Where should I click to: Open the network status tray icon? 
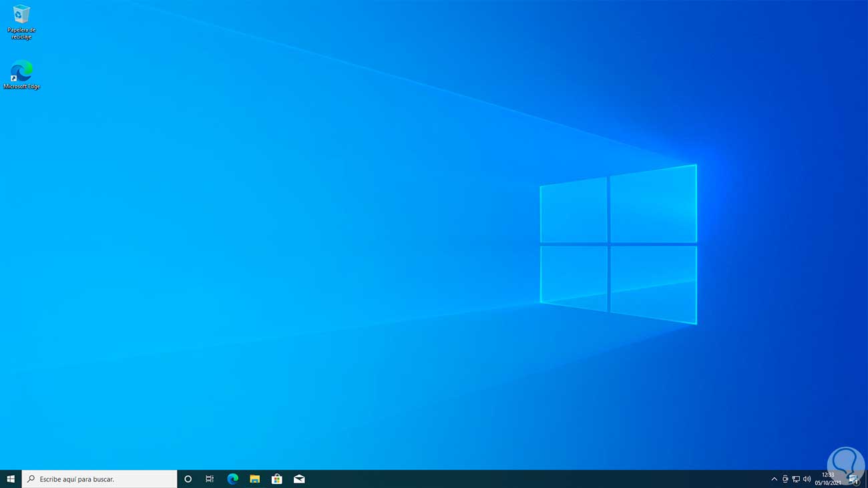(x=796, y=479)
